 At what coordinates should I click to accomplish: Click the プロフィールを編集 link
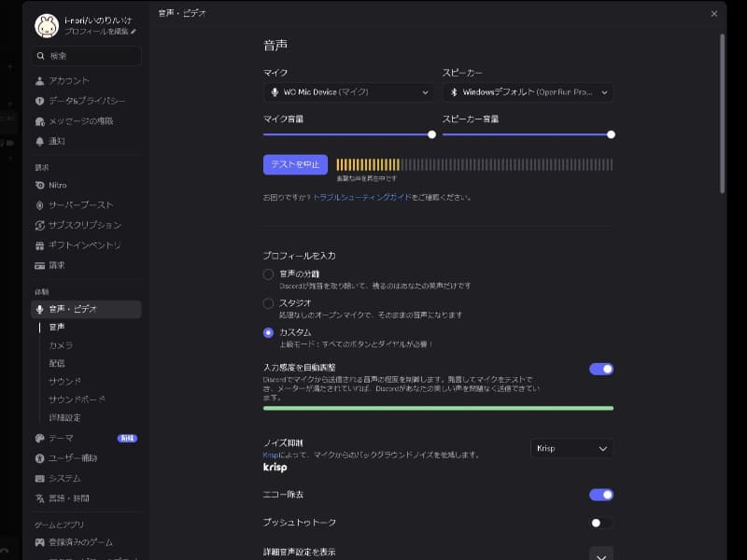tap(96, 32)
